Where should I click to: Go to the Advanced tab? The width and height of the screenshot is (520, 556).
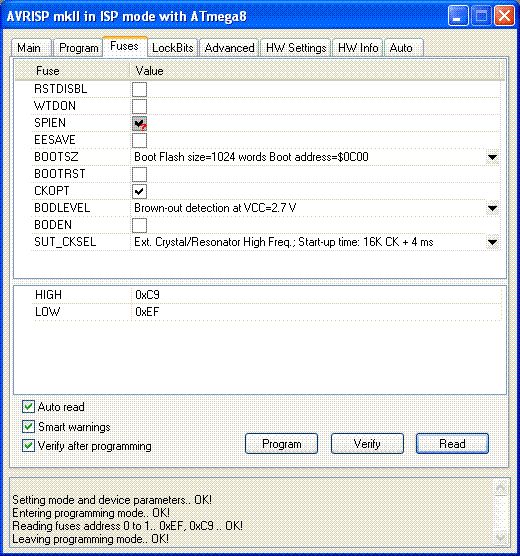[229, 48]
